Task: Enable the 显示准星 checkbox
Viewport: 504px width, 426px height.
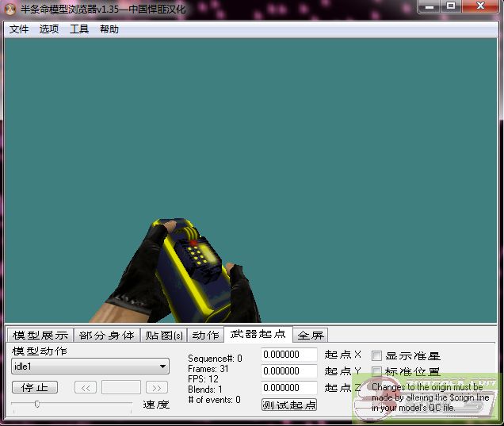Action: tap(376, 356)
